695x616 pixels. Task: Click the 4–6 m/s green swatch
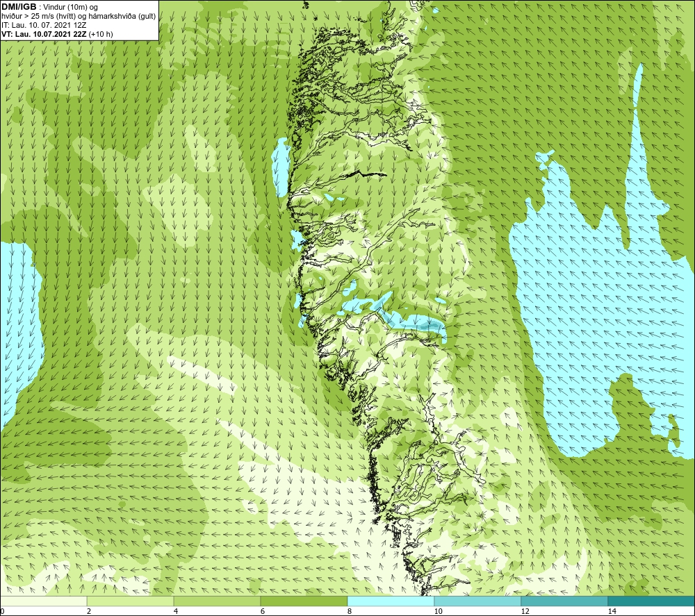tap(217, 601)
